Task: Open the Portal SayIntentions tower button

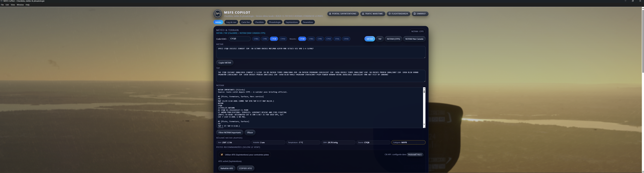Action: click(343, 14)
